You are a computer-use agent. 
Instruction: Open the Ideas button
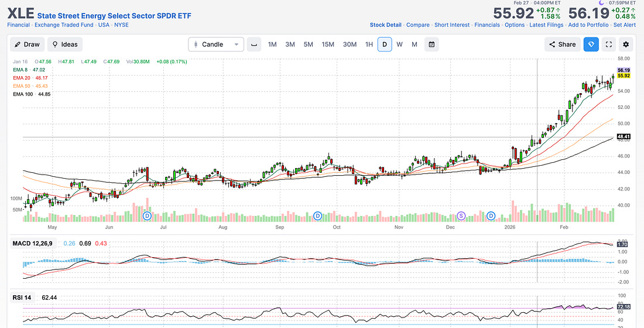click(65, 45)
